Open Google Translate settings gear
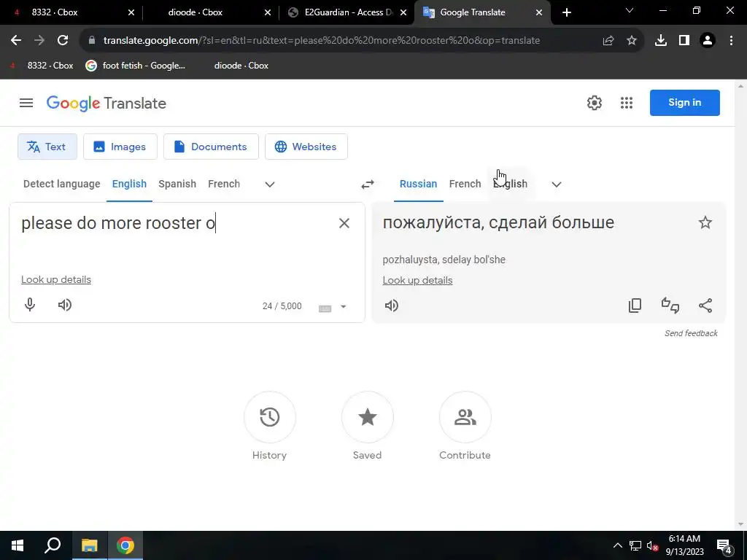 tap(594, 103)
